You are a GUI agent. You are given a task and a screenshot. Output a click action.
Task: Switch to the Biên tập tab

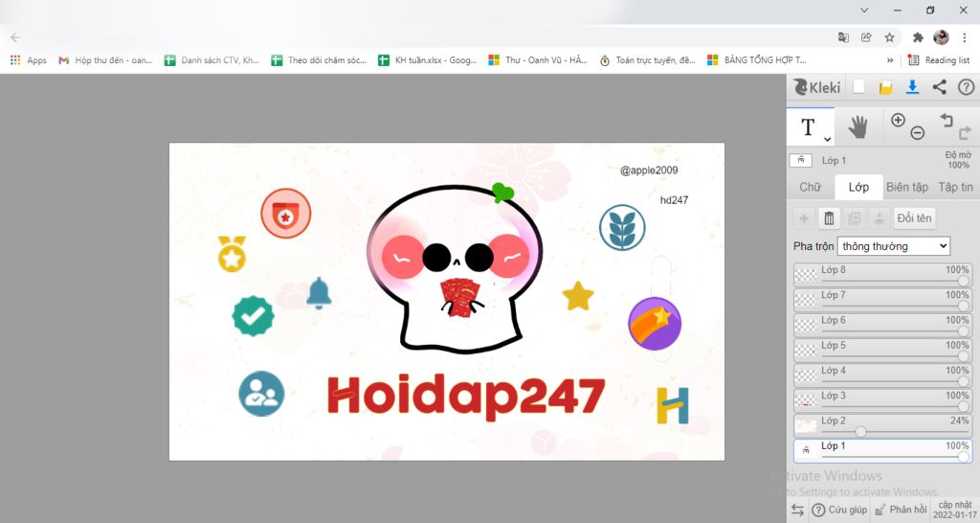tap(907, 187)
